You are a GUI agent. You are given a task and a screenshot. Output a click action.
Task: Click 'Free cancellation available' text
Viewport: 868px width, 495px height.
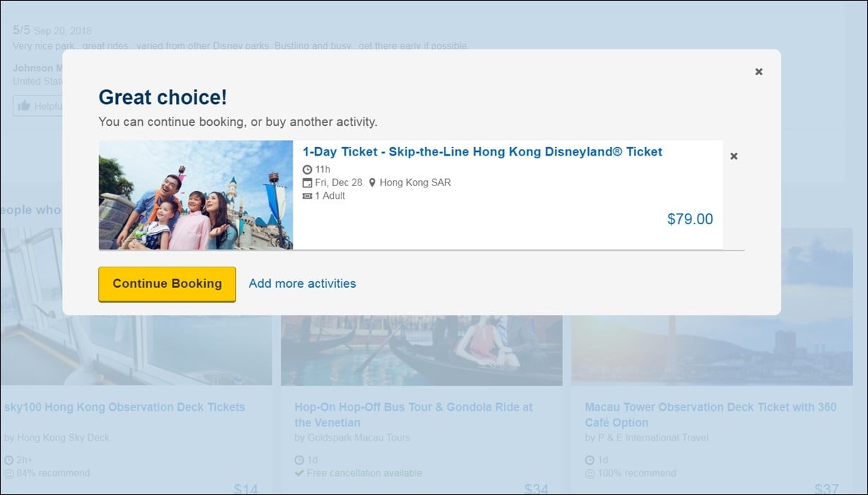pyautogui.click(x=364, y=473)
